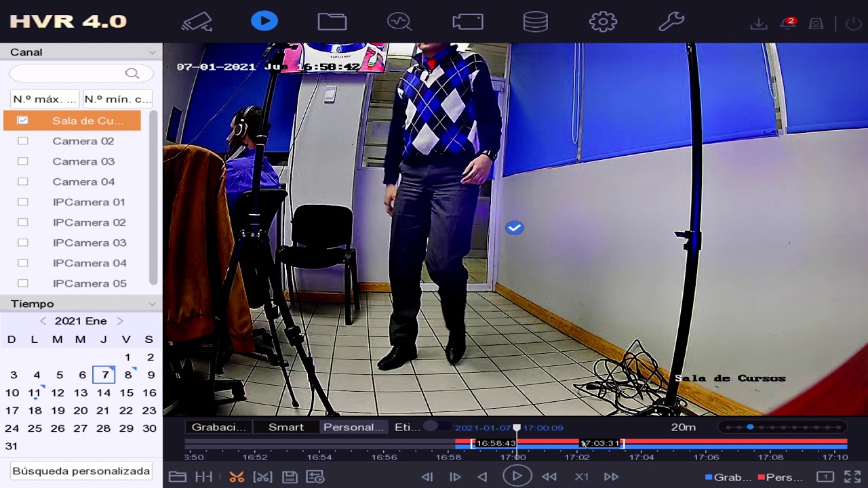Go to next month in calendar
This screenshot has height=488, width=868.
(x=120, y=321)
